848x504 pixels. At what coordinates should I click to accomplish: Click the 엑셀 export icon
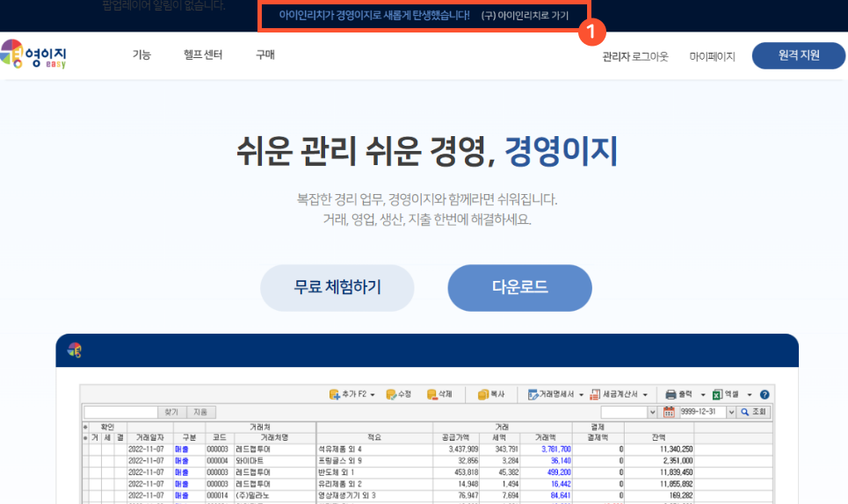point(717,395)
